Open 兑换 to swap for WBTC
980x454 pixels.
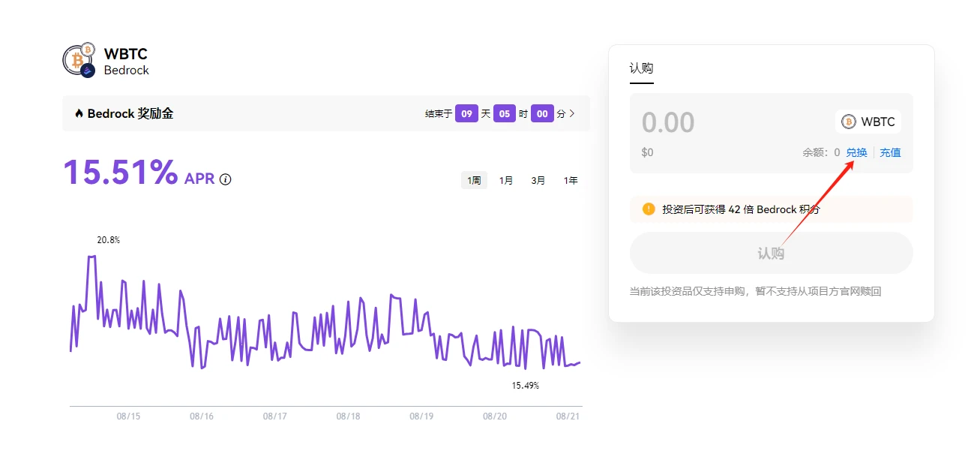coord(856,152)
